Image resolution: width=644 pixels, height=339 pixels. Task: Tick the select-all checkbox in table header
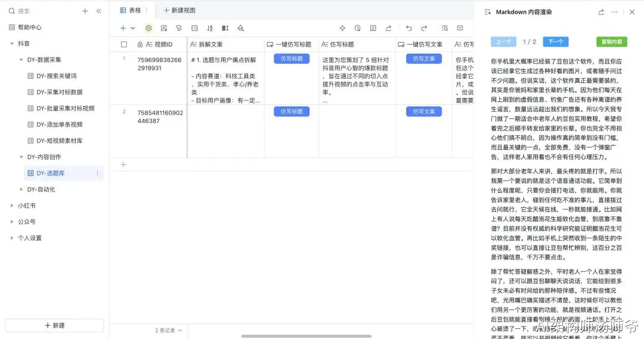click(x=124, y=44)
